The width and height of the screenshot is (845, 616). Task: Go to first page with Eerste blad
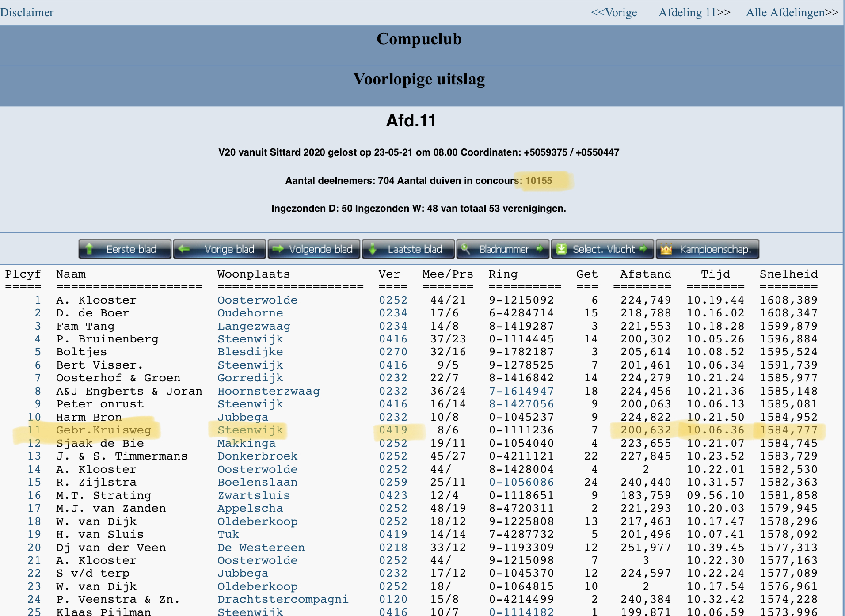click(x=125, y=249)
